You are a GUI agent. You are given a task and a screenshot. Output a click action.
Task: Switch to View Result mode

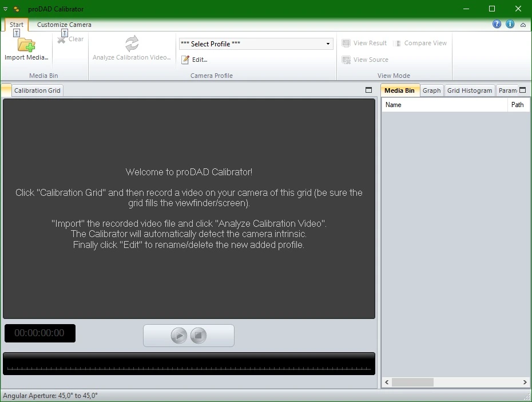(364, 43)
